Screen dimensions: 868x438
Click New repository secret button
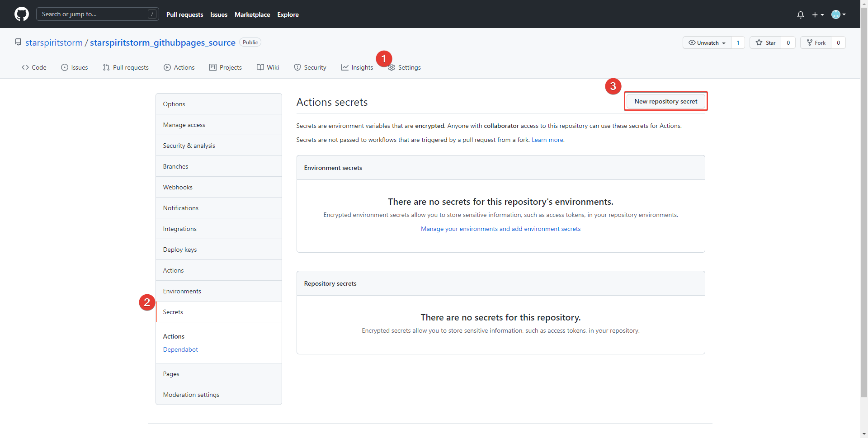pos(665,101)
